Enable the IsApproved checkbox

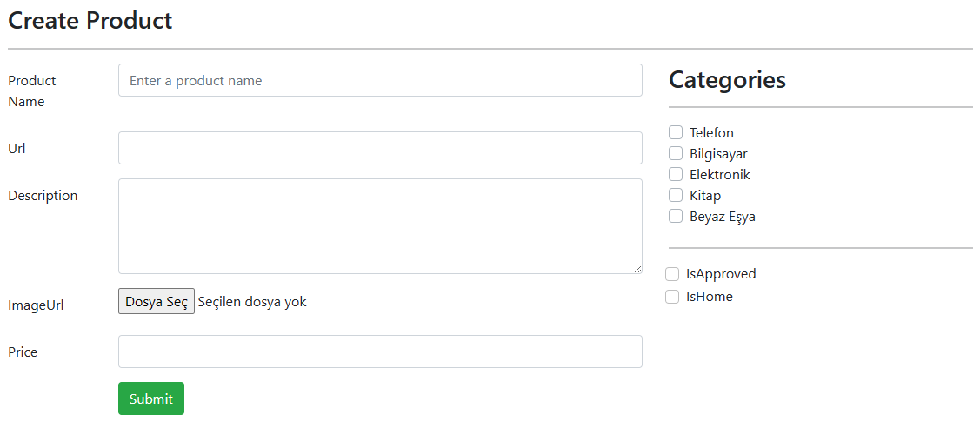pos(672,274)
